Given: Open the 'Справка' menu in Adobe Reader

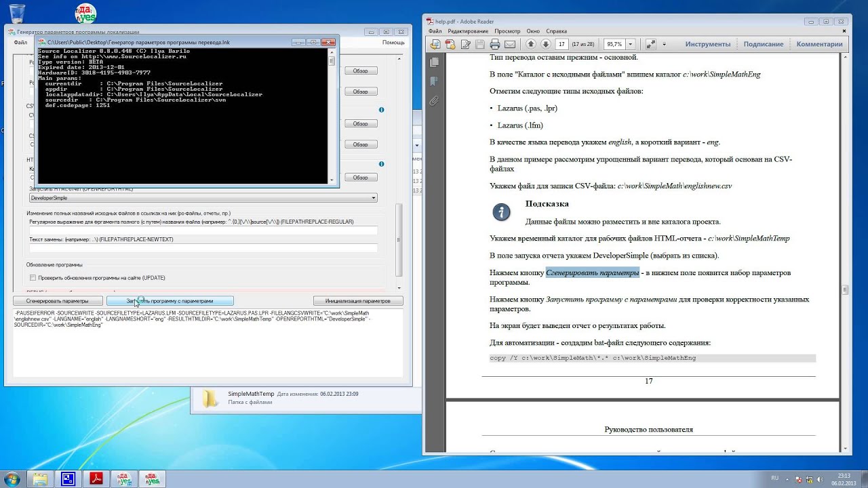Looking at the screenshot, I should click(556, 31).
